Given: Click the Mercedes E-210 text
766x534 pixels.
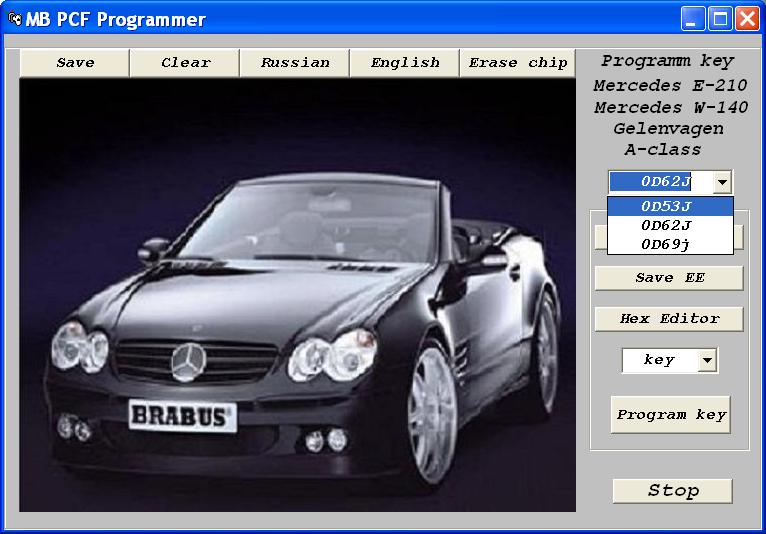Looking at the screenshot, I should click(670, 85).
